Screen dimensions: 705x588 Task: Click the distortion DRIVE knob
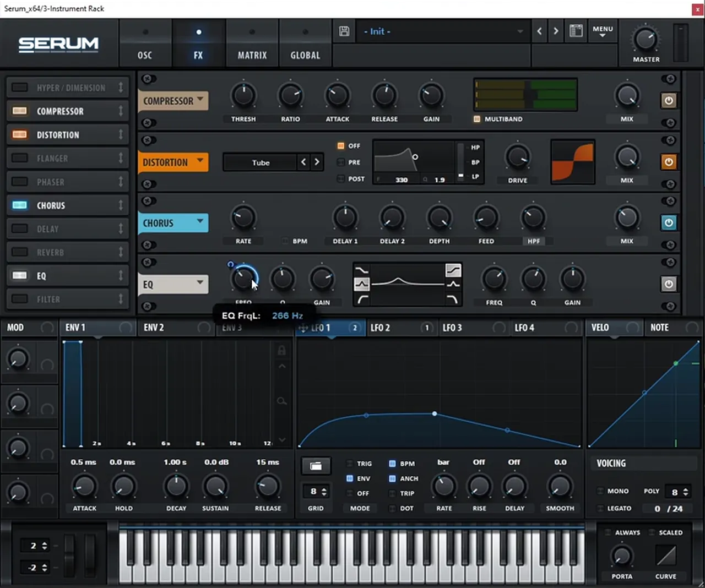517,157
